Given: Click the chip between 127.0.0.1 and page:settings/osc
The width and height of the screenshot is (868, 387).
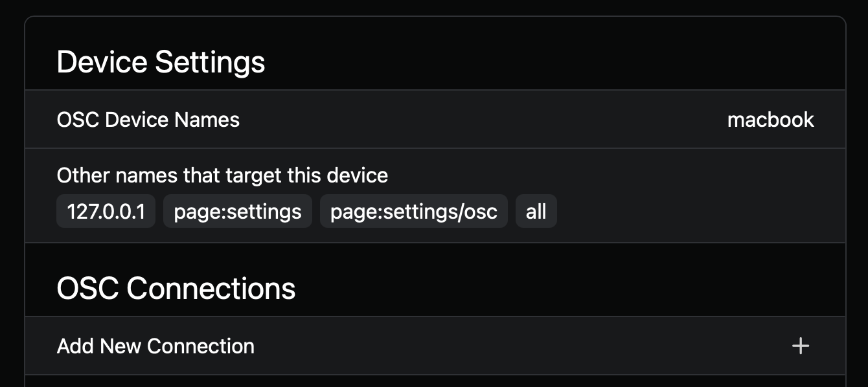Looking at the screenshot, I should click(x=238, y=212).
